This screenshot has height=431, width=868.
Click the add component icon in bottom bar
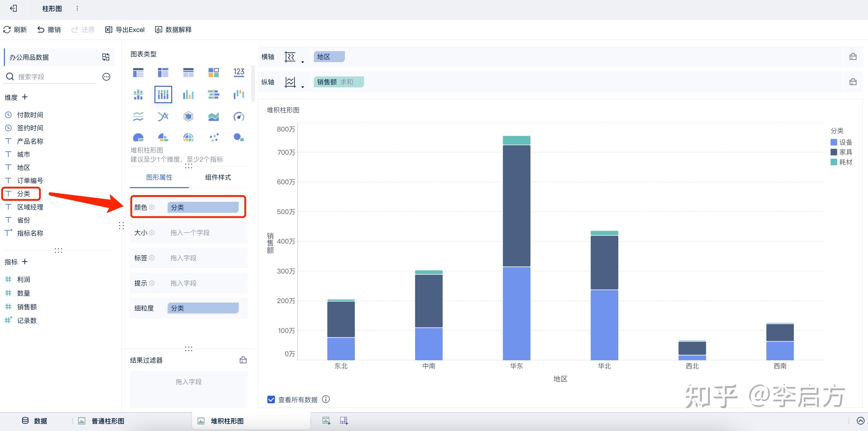click(x=326, y=421)
